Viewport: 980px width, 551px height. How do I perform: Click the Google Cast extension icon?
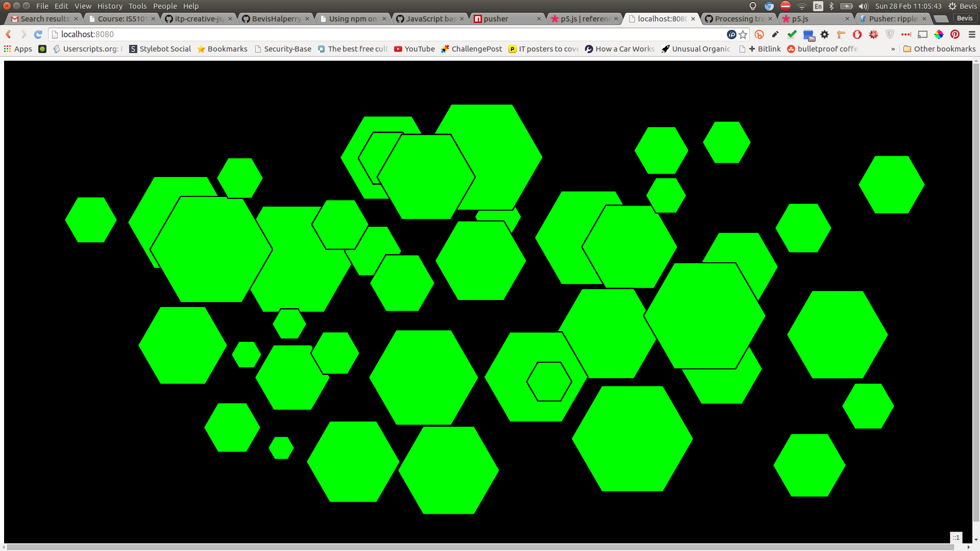pyautogui.click(x=922, y=35)
